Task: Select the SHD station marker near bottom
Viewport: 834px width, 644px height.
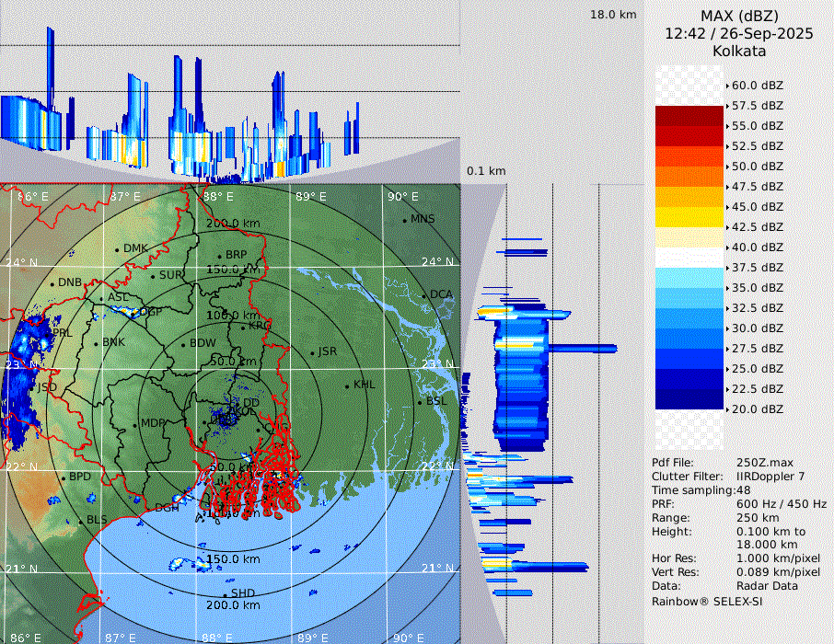Action: (x=225, y=594)
